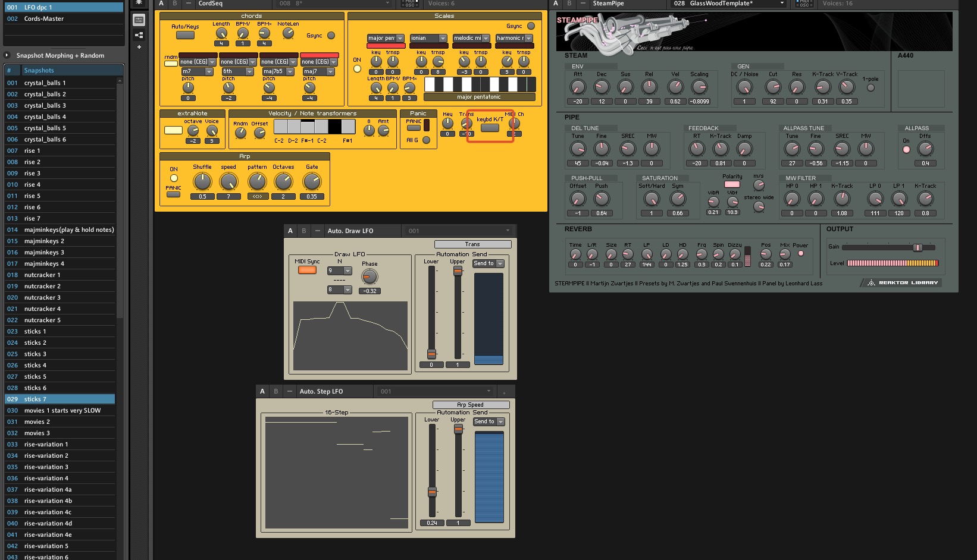Viewport: 977px width, 560px height.
Task: Toggle the ALLPASS On switch
Action: (x=906, y=149)
